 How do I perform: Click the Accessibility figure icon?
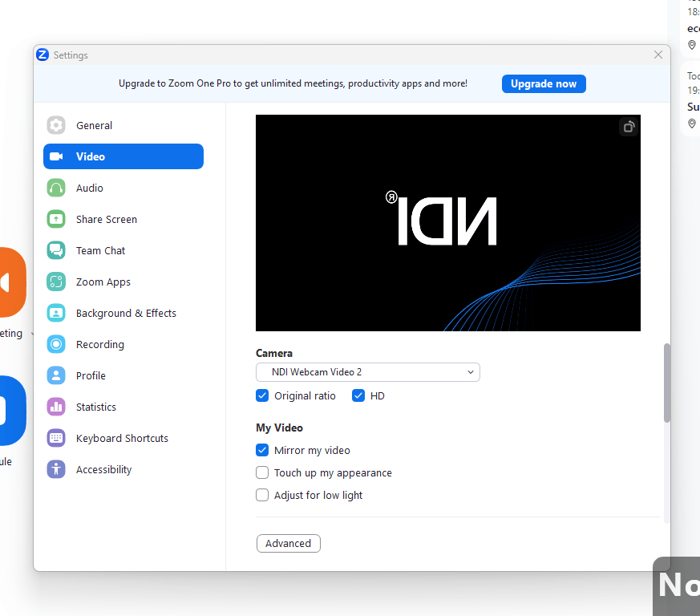(x=56, y=469)
